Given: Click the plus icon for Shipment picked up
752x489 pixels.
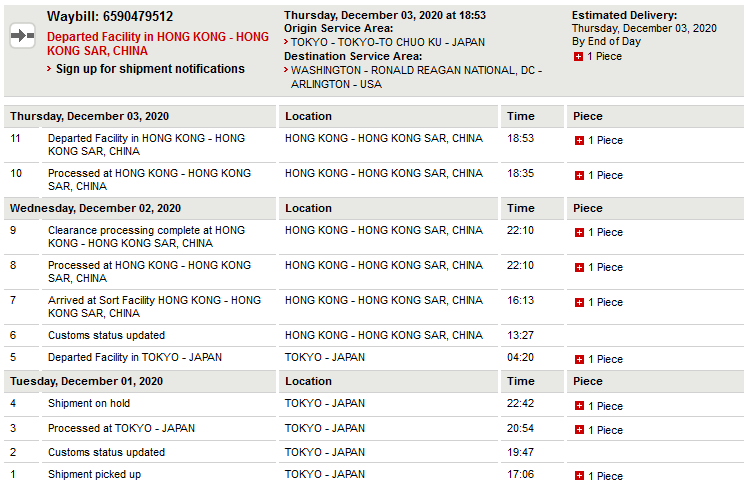Looking at the screenshot, I should click(x=579, y=476).
